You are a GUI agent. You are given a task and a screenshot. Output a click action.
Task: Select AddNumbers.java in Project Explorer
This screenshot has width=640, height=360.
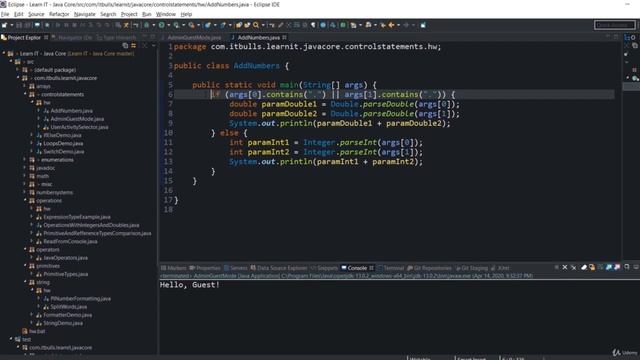click(x=71, y=111)
